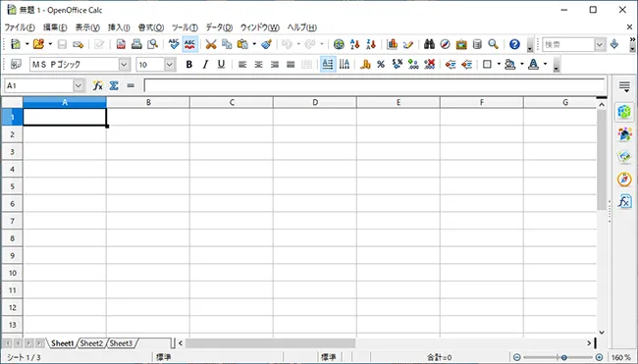Image resolution: width=638 pixels, height=364 pixels.
Task: Click the Paste clipboard icon
Action: pos(242,44)
